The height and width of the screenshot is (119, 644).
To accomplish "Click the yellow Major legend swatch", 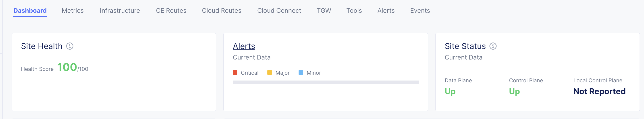I will click(x=270, y=72).
